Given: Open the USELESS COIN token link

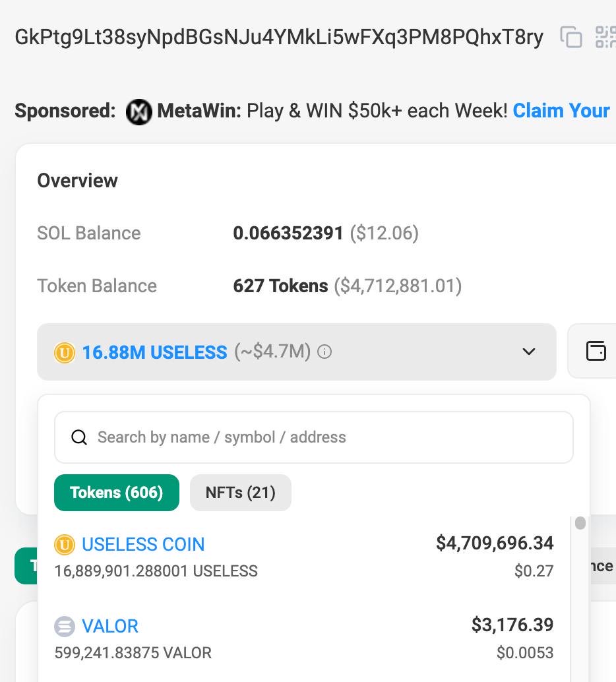Looking at the screenshot, I should [143, 544].
